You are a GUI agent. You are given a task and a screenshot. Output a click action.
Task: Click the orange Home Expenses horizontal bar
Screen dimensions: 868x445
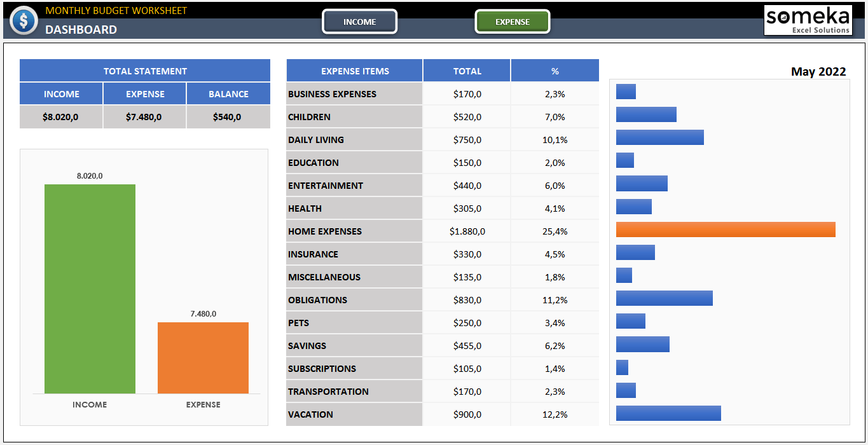(x=726, y=229)
